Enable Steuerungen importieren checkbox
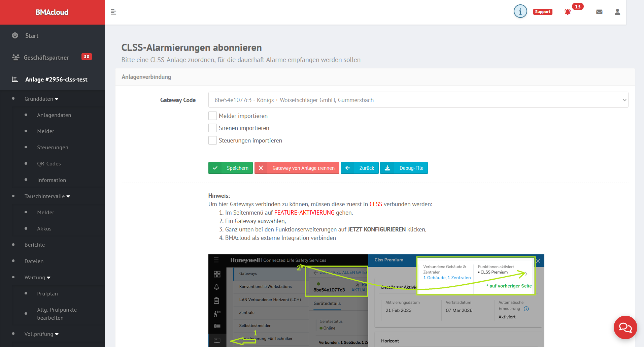The height and width of the screenshot is (347, 644). coord(212,140)
